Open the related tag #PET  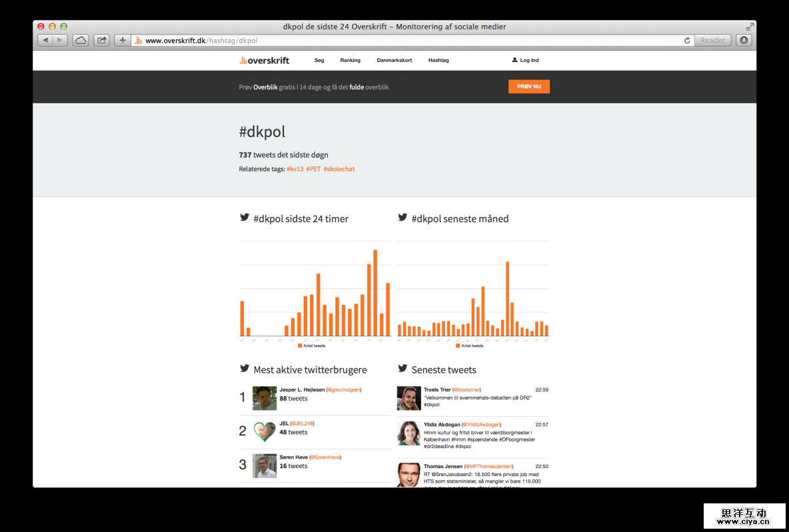(313, 169)
